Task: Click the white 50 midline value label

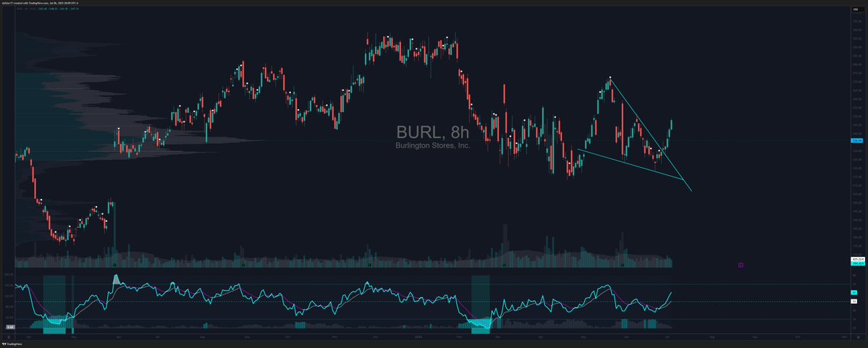Action: 854,302
